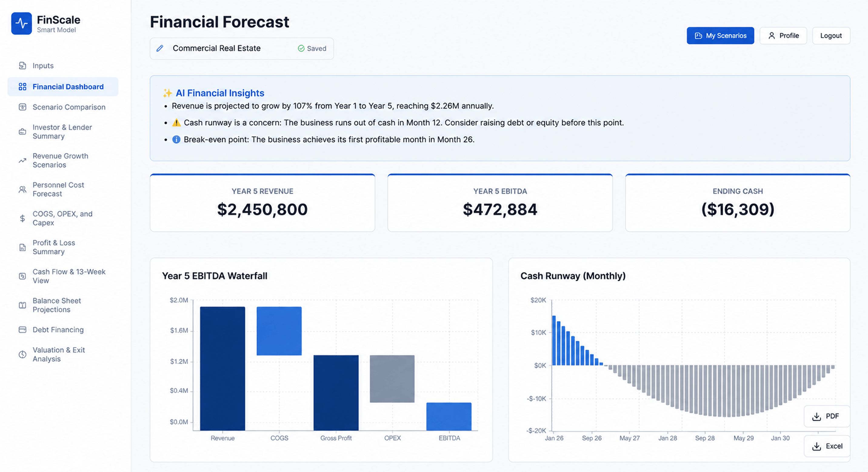Click the Gross Profit bar in the waterfall chart
This screenshot has width=868, height=472.
point(336,393)
